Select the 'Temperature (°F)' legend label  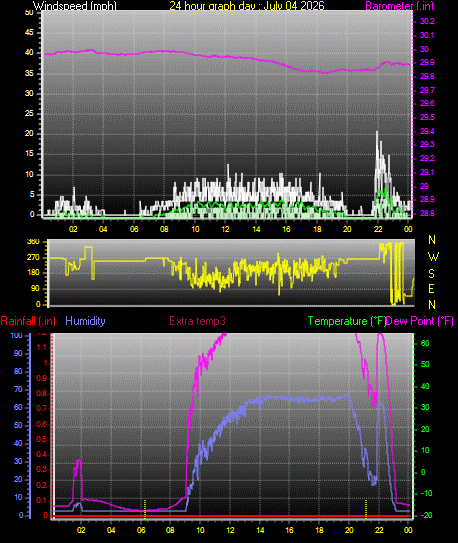347,321
